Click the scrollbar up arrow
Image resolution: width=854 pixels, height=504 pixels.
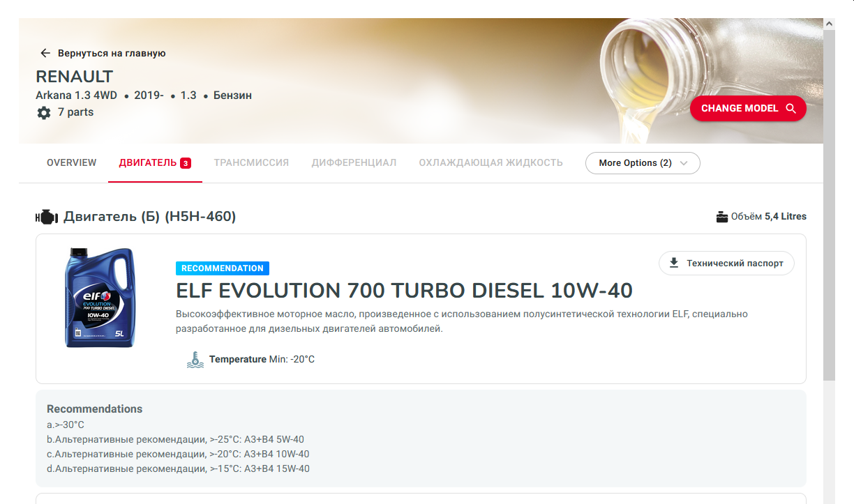tap(830, 24)
